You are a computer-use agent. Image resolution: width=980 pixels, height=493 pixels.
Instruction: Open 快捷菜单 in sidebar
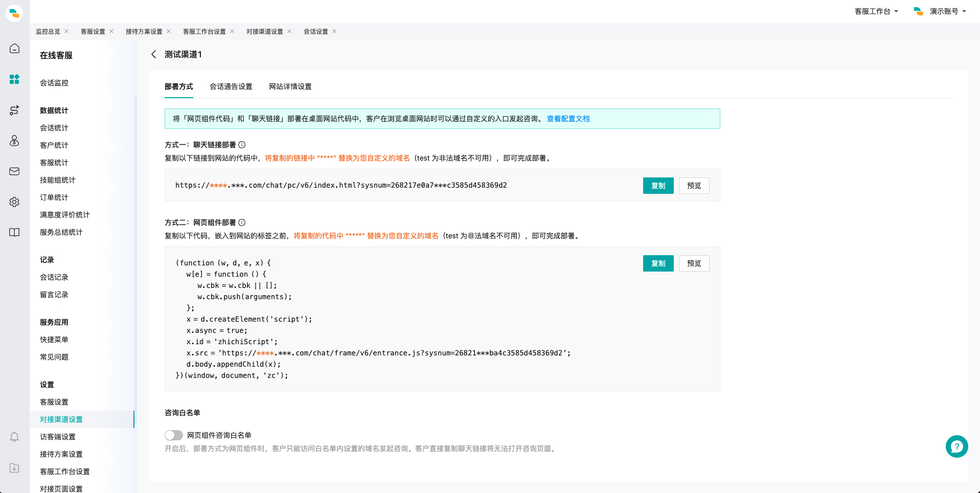54,340
